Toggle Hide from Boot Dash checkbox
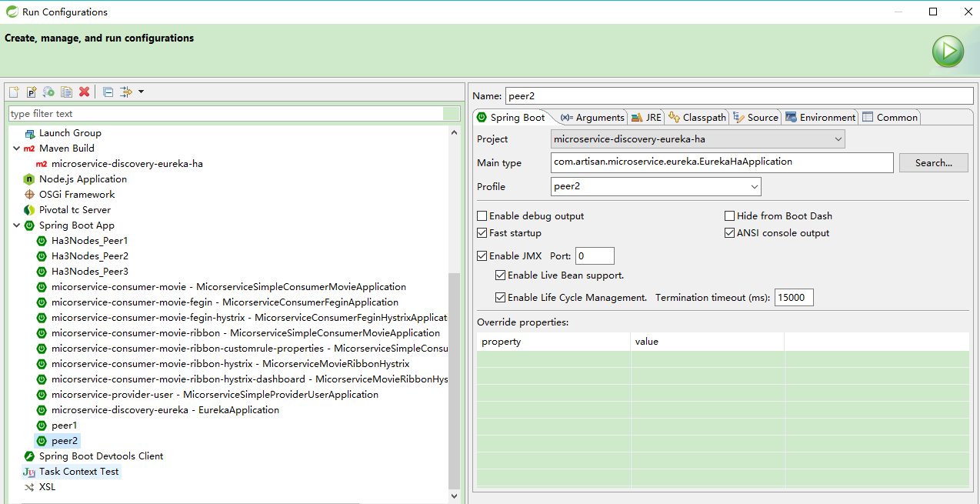Viewport: 980px width, 504px height. (x=730, y=216)
